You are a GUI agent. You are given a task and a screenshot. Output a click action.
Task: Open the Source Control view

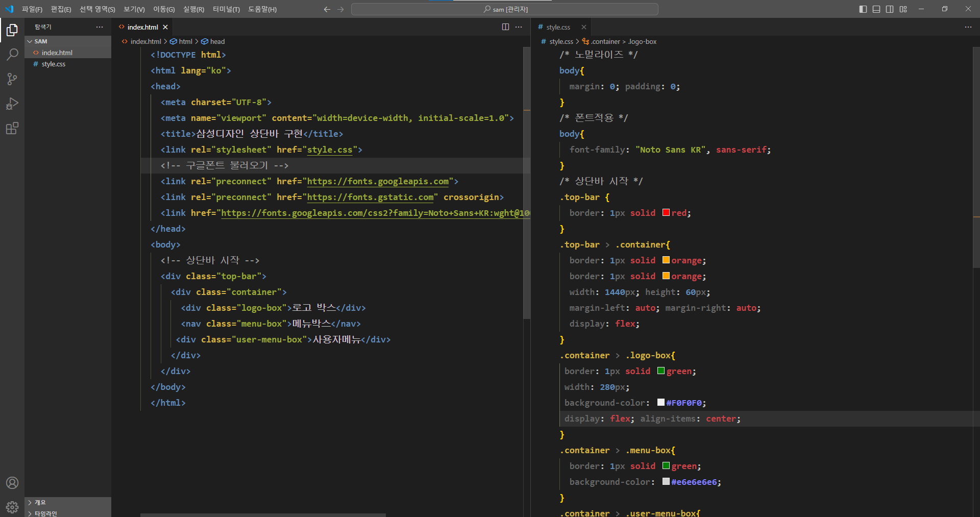12,79
